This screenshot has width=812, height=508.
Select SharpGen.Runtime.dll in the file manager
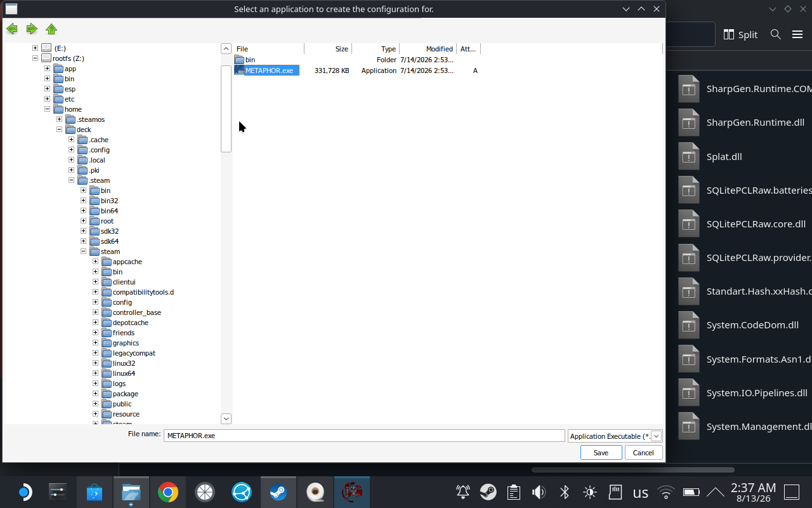(755, 123)
